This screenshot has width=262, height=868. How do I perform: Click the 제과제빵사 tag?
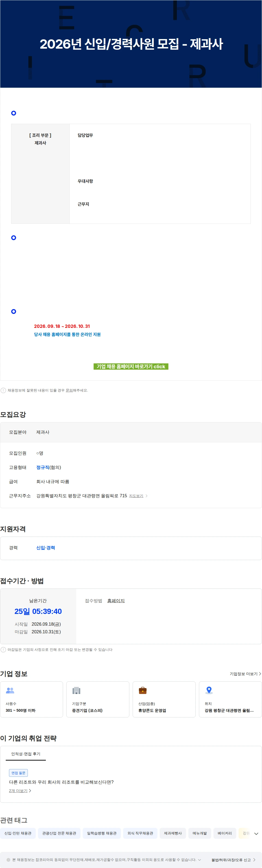(x=173, y=833)
